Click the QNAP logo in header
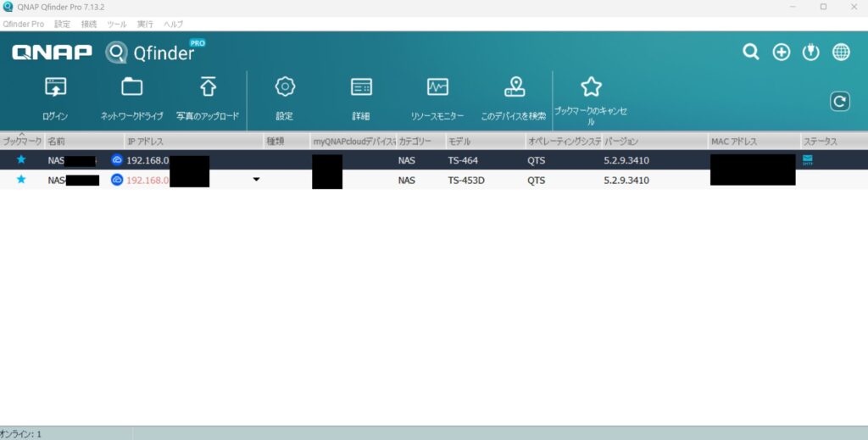The image size is (868, 440). [52, 52]
